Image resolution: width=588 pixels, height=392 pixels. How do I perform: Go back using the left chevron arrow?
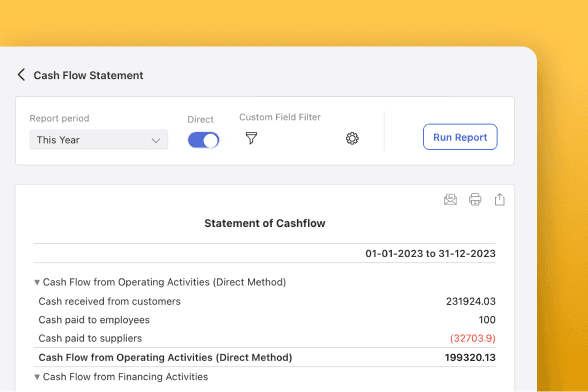tap(21, 75)
